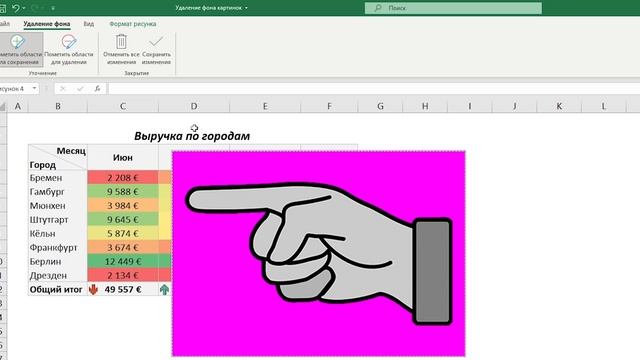Select column D header
The image size is (640, 360).
pos(194,107)
